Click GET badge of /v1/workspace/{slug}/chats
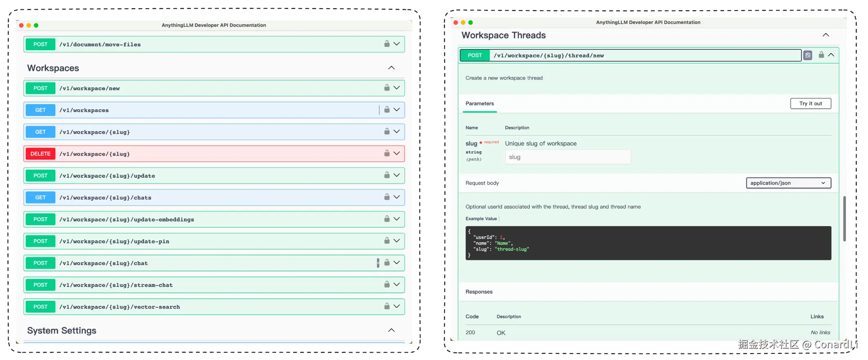Image resolution: width=868 pixels, height=360 pixels. [40, 198]
